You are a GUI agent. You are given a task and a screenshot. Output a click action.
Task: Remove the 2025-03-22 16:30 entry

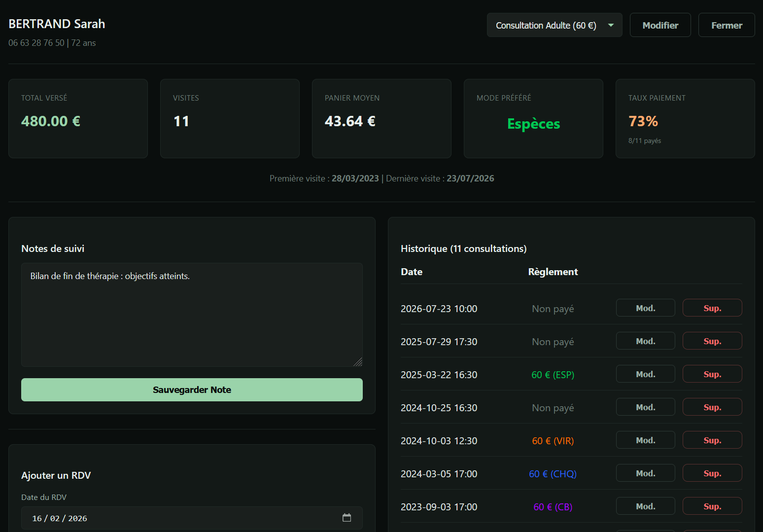coord(712,374)
